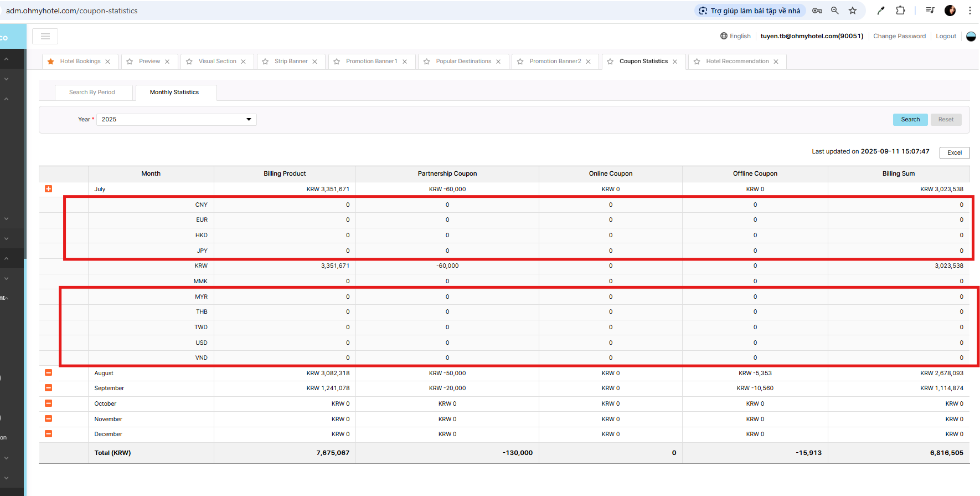Open the Year dropdown
The height and width of the screenshot is (496, 980).
click(x=176, y=120)
